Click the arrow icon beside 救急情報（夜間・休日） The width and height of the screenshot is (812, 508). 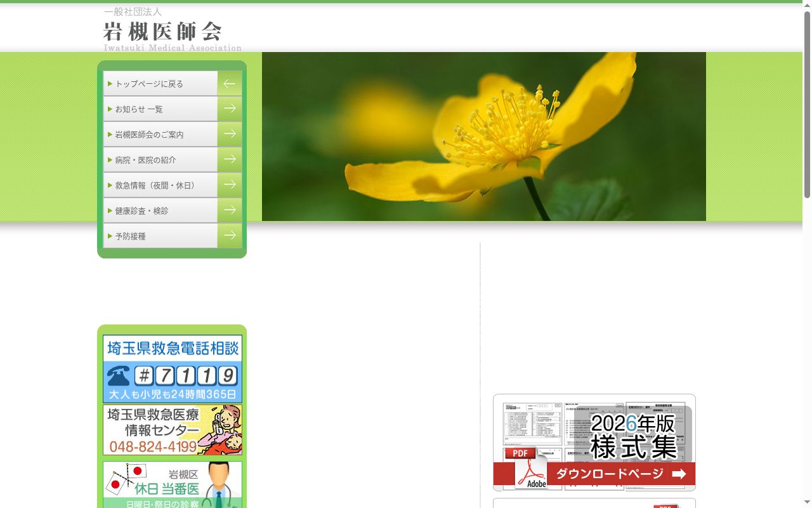(230, 185)
